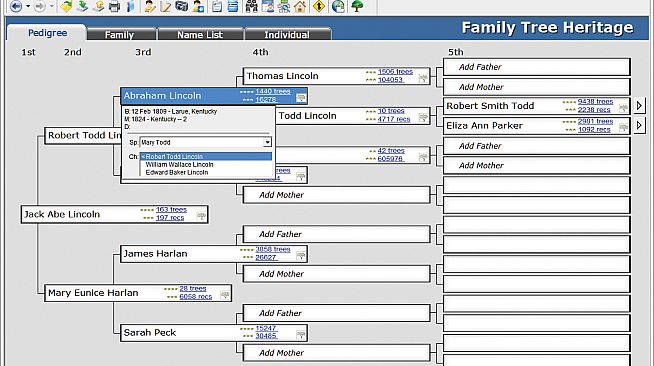Click Add Mother below James Harlan
Viewport: 654px width, 366px height.
[336, 274]
